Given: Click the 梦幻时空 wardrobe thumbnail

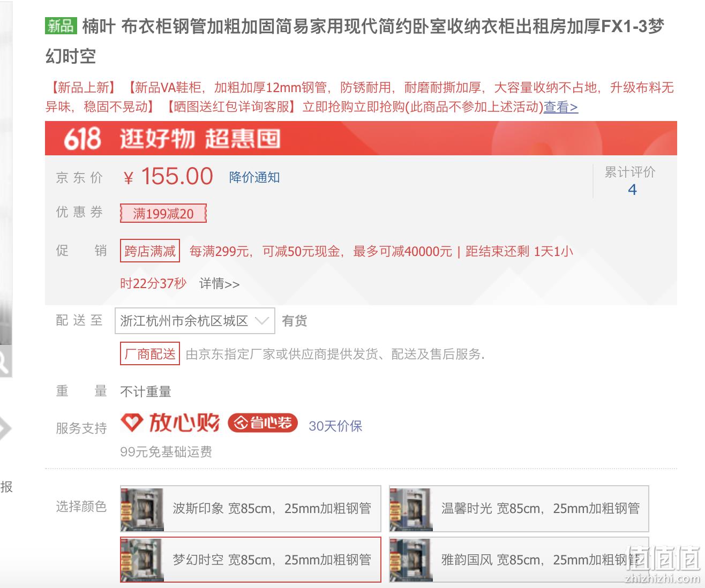Looking at the screenshot, I should click(142, 560).
